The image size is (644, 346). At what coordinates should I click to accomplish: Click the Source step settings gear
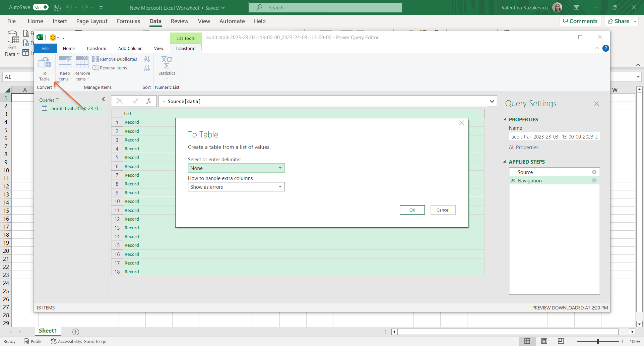coord(594,172)
